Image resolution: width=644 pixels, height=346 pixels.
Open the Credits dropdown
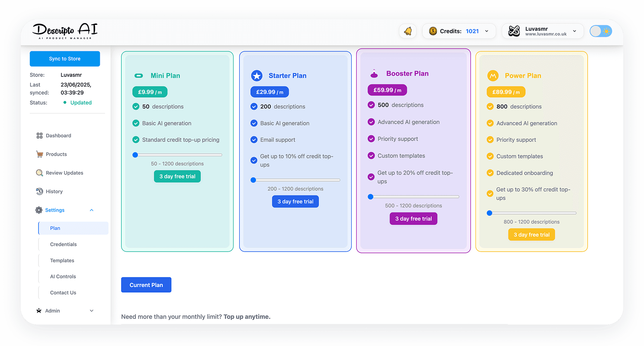pyautogui.click(x=487, y=31)
